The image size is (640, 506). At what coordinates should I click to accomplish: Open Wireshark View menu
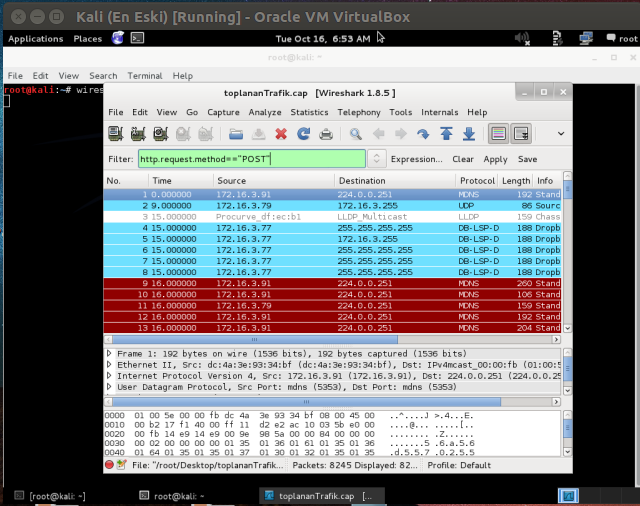tap(167, 112)
